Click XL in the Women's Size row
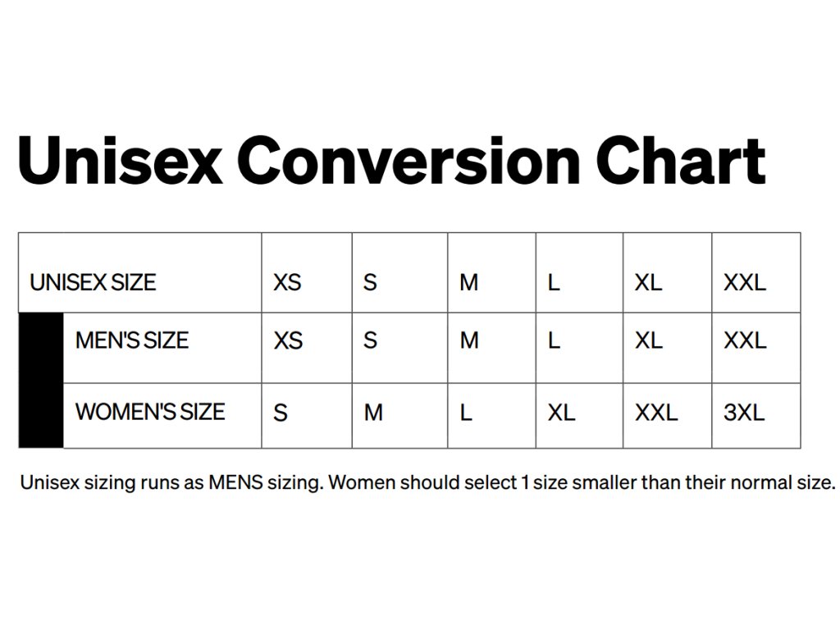The image size is (840, 630). click(561, 413)
